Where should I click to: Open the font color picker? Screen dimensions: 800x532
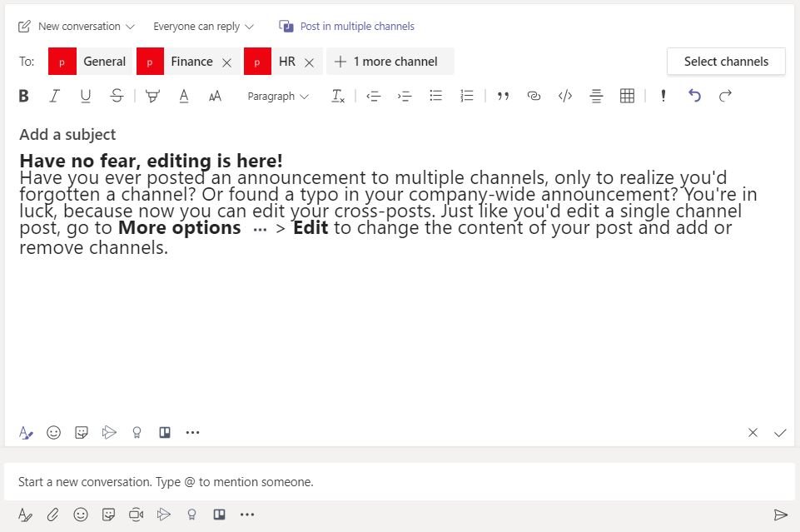[x=183, y=96]
